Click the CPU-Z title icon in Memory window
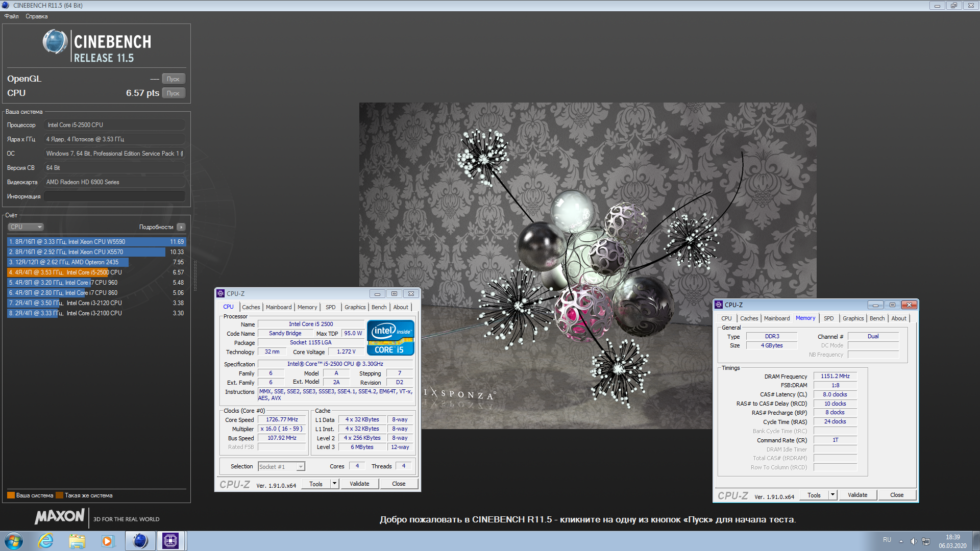Screen dimensions: 980x551 (719, 305)
